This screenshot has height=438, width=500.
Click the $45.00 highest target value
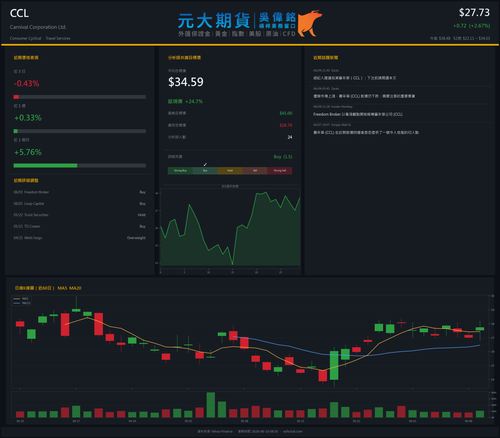pyautogui.click(x=286, y=113)
